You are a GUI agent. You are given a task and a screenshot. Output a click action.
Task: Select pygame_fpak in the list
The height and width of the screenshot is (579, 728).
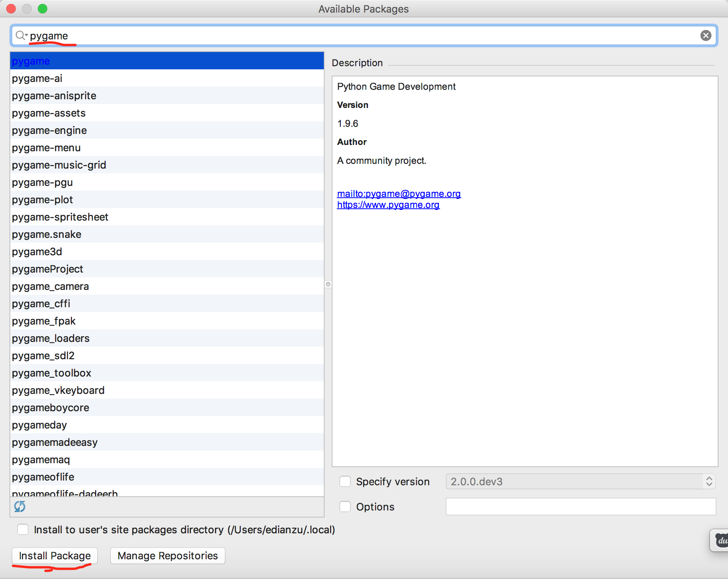[167, 321]
